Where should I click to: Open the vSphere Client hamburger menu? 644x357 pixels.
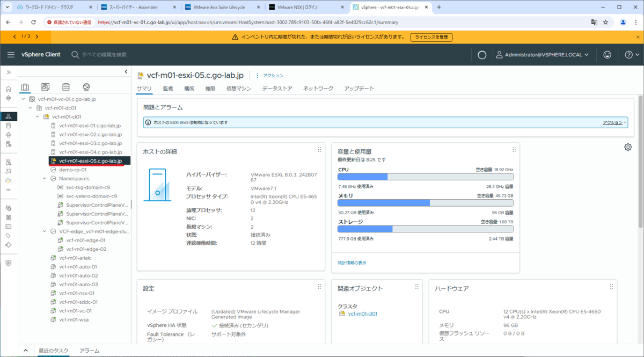(x=11, y=55)
